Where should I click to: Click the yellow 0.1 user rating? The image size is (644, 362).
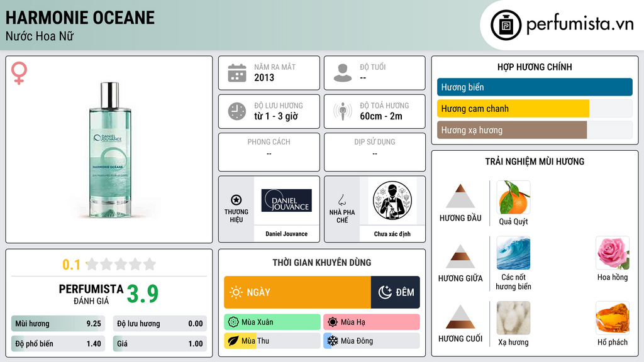(71, 265)
